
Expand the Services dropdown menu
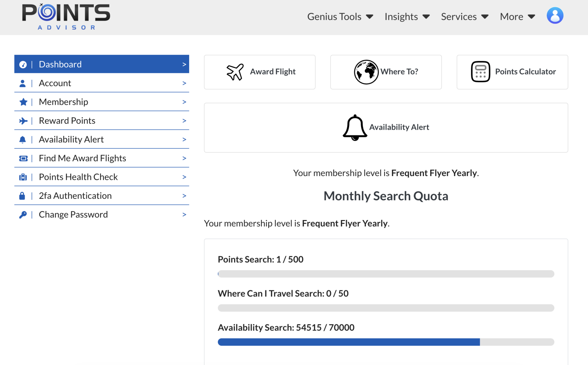[464, 17]
